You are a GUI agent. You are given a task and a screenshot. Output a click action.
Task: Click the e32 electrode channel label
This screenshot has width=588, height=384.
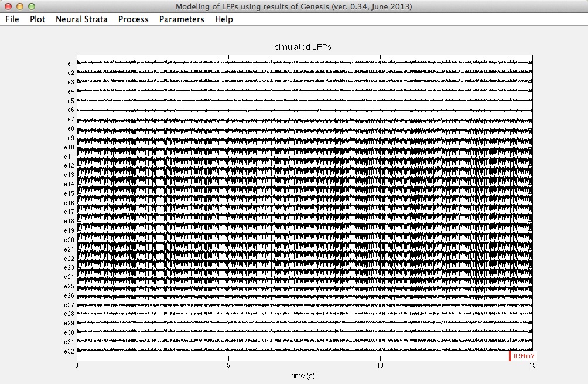click(69, 351)
